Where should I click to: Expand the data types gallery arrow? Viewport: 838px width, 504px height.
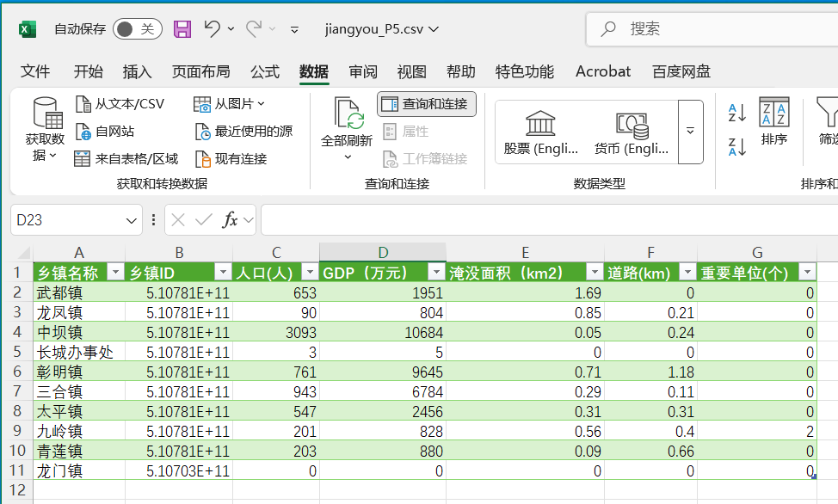[691, 132]
